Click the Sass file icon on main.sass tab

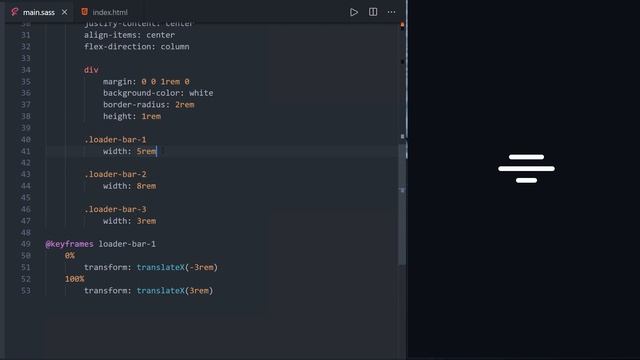point(15,12)
